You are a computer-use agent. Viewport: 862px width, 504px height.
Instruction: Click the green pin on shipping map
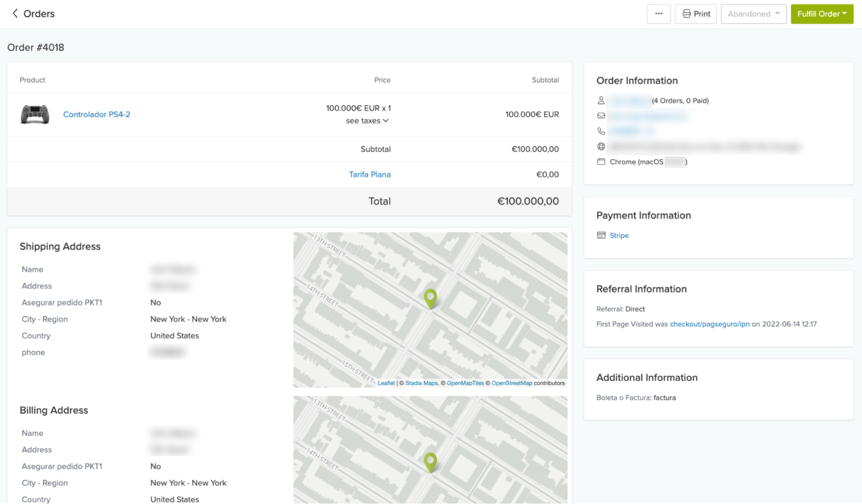tap(430, 297)
